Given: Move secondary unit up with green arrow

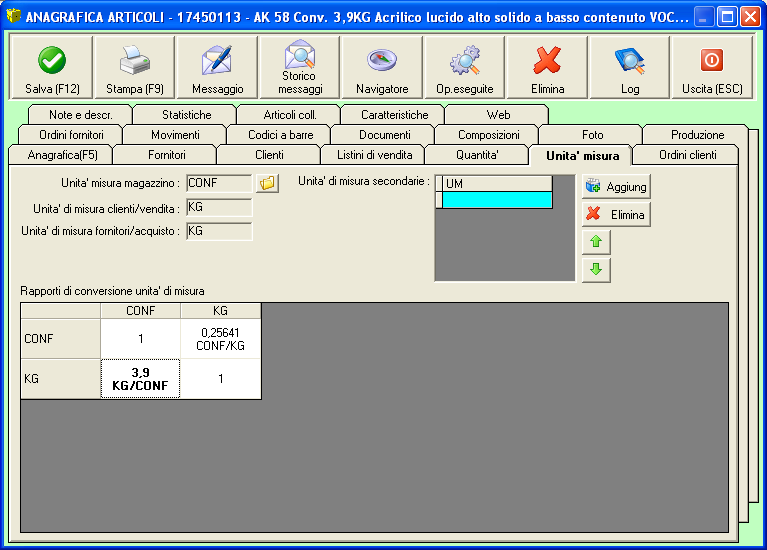Looking at the screenshot, I should 596,242.
